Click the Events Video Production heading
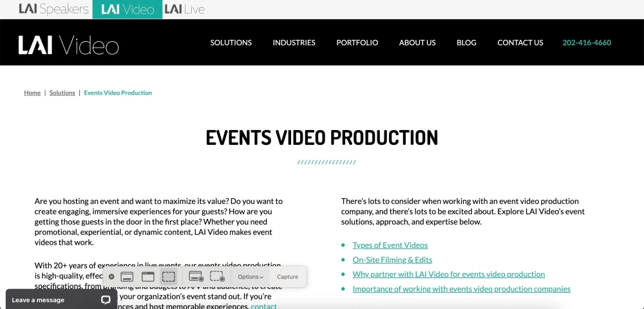Viewport: 644px width, 309px height. (x=322, y=138)
